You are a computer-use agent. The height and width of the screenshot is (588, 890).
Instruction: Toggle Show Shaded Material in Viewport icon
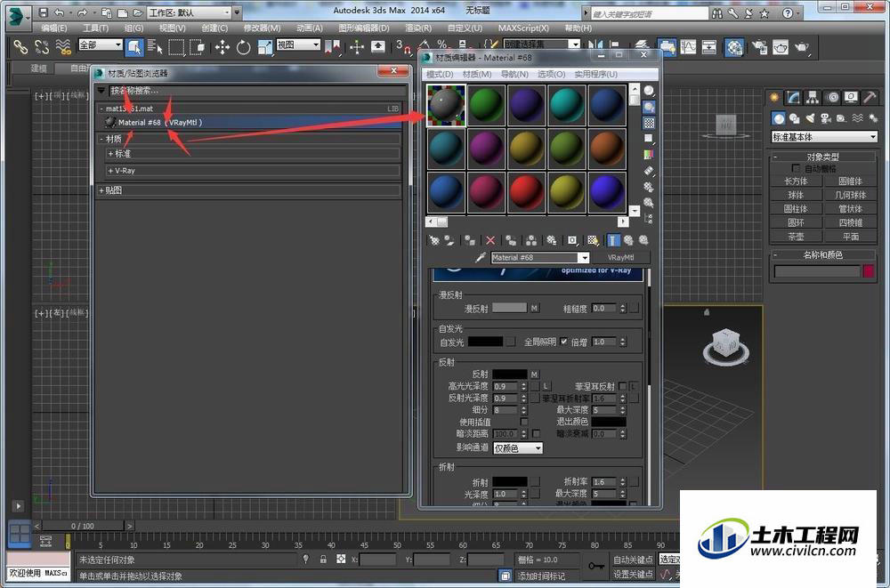tap(593, 241)
